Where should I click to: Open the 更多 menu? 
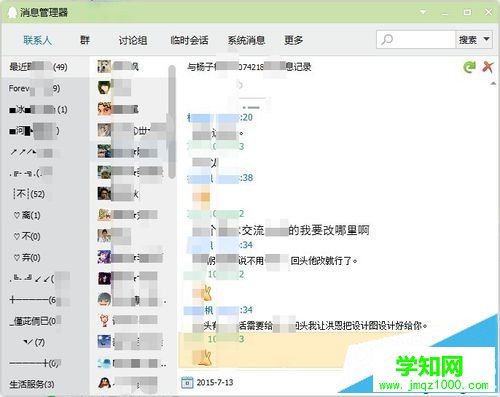[293, 40]
